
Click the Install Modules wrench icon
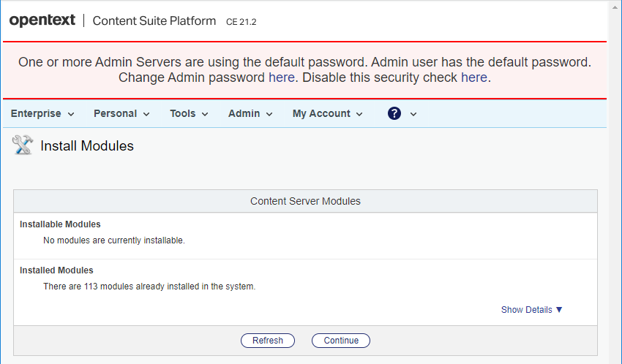point(23,145)
